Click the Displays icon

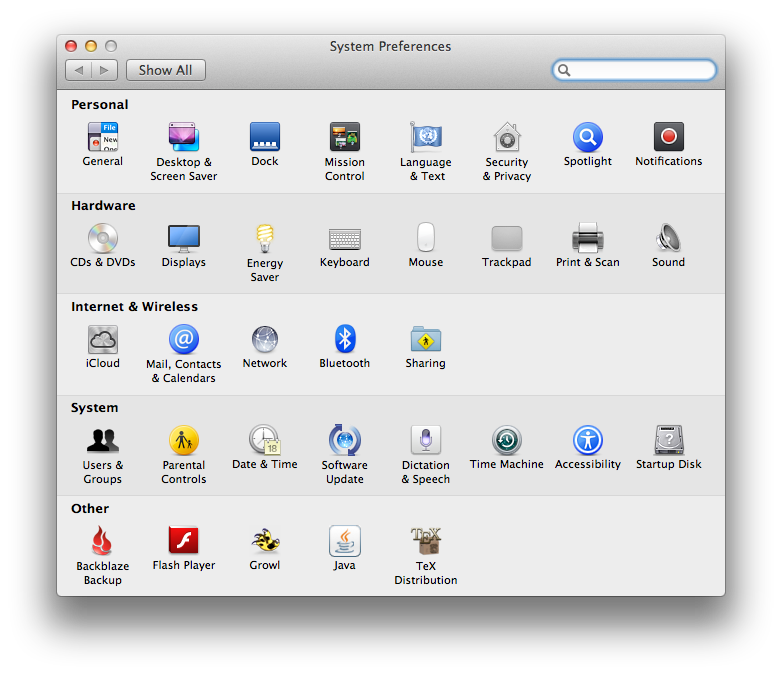(183, 238)
